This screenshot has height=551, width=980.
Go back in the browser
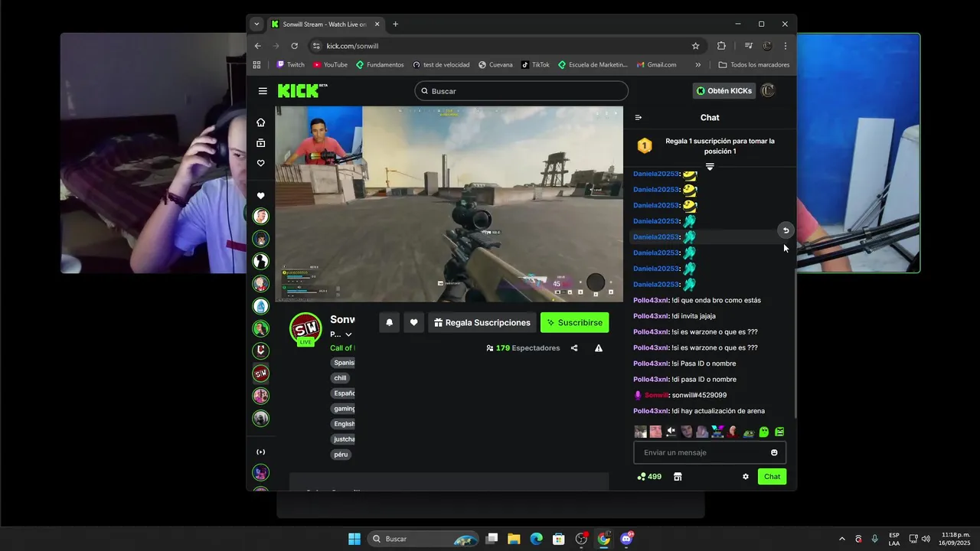(x=258, y=46)
